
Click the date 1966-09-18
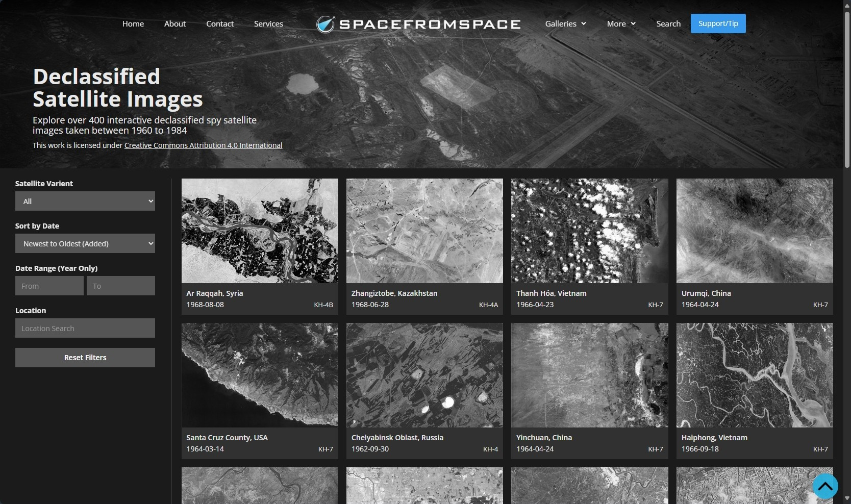coord(700,449)
